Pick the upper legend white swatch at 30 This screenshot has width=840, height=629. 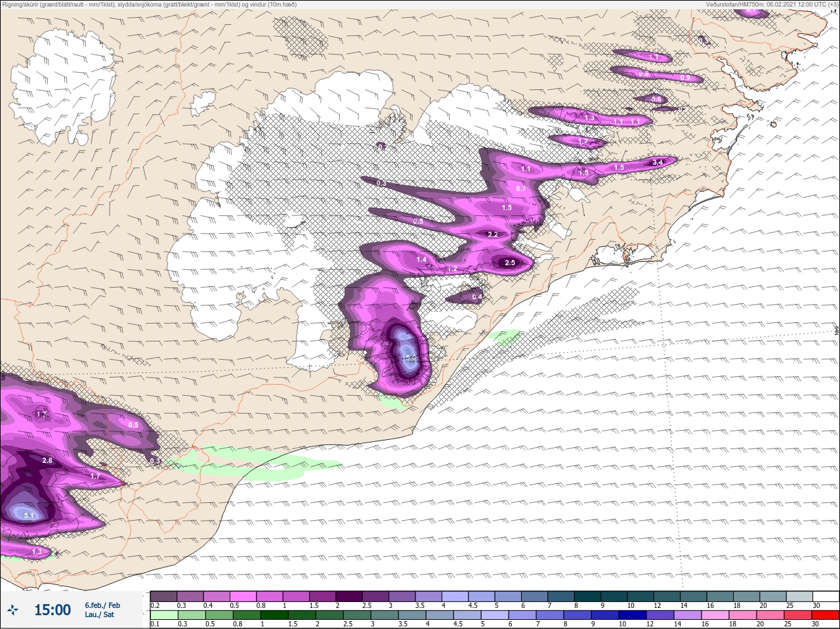point(826,596)
